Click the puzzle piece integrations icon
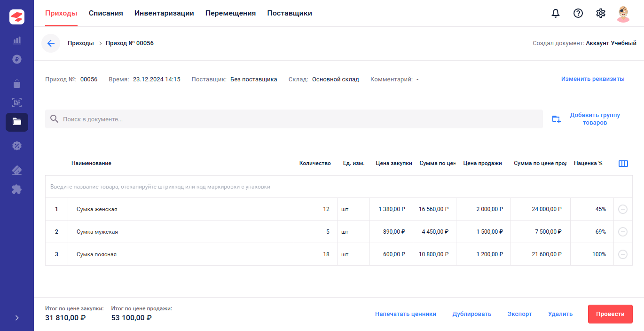Screen dimensions: 644x331 17,189
